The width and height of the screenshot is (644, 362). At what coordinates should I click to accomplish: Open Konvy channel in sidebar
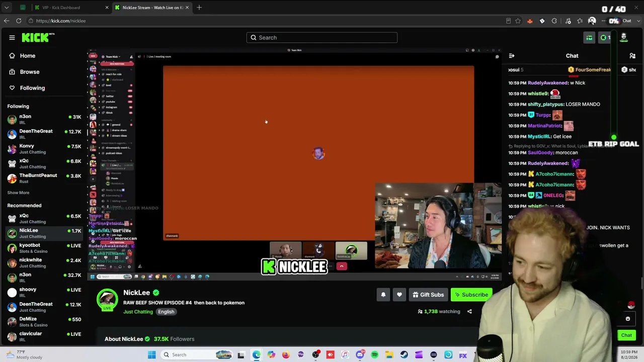pos(44,149)
